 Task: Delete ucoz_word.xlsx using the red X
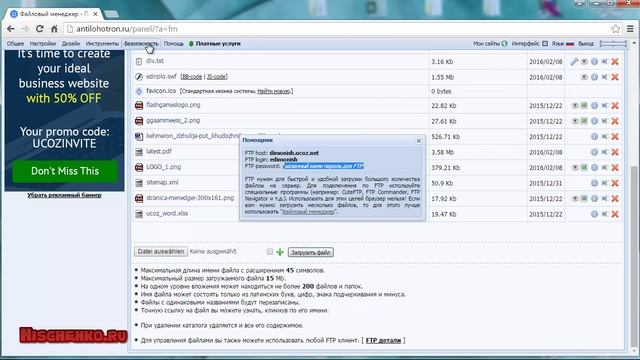(615, 214)
